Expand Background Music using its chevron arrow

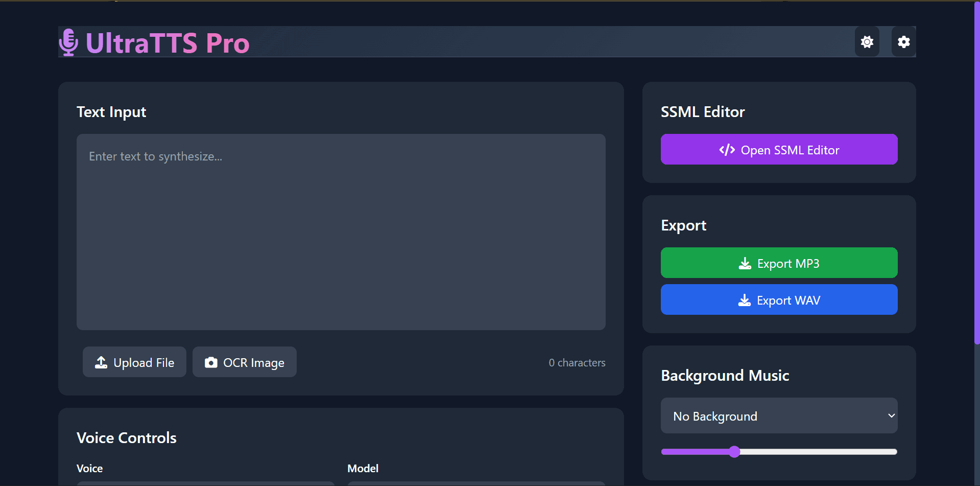pos(891,415)
